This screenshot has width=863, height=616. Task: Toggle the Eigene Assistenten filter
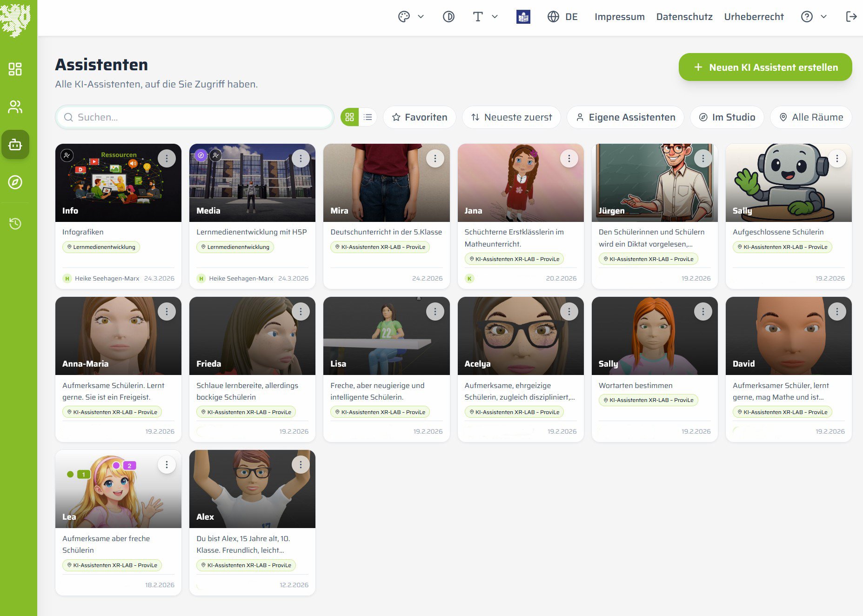click(x=625, y=117)
